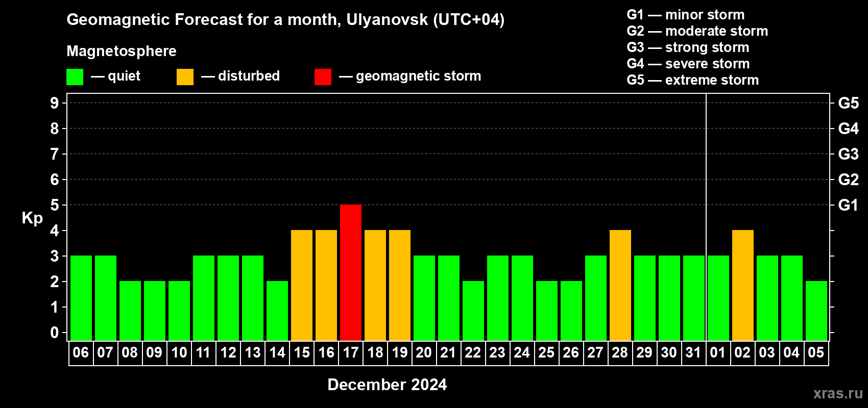Open the xras.ru watermark link
Screen dimensions: 868x408
point(838,393)
